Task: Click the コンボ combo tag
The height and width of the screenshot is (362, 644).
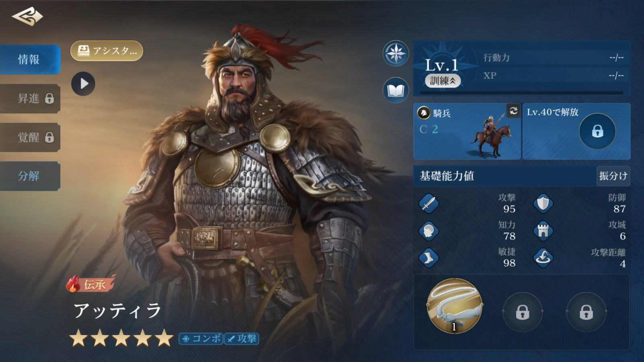Action: click(x=201, y=339)
